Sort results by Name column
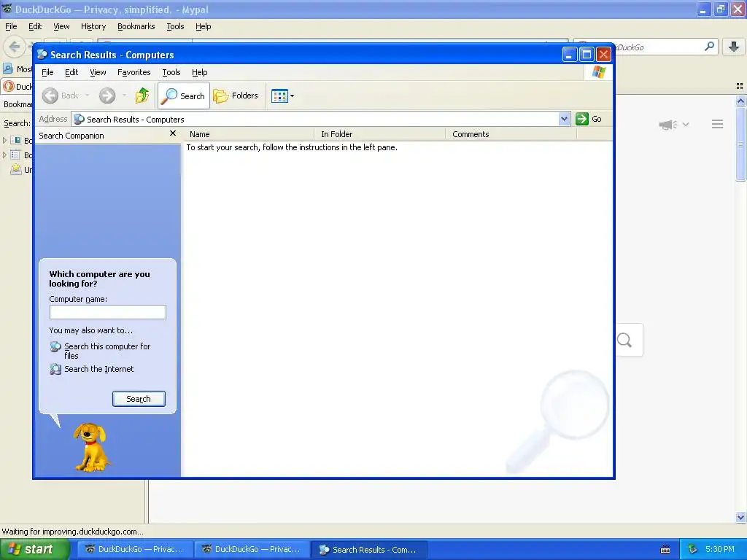Screen dimensions: 747x560 (x=248, y=134)
